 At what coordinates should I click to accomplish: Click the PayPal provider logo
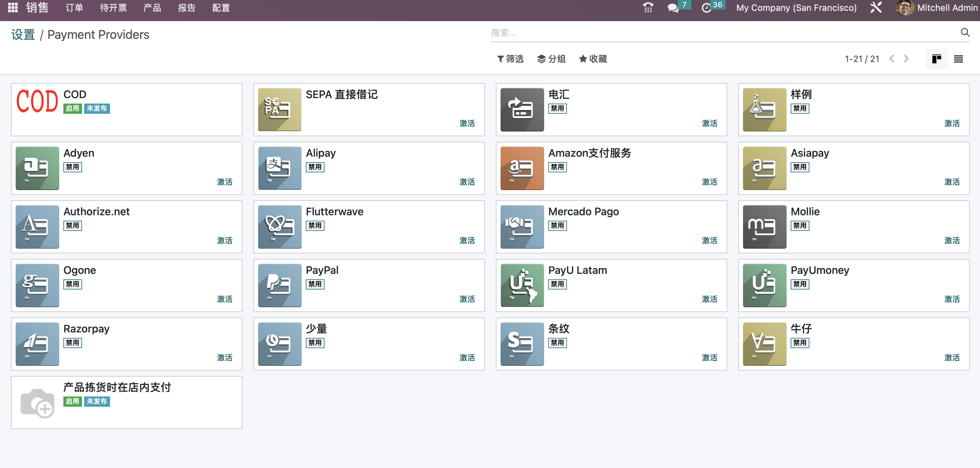tap(279, 285)
